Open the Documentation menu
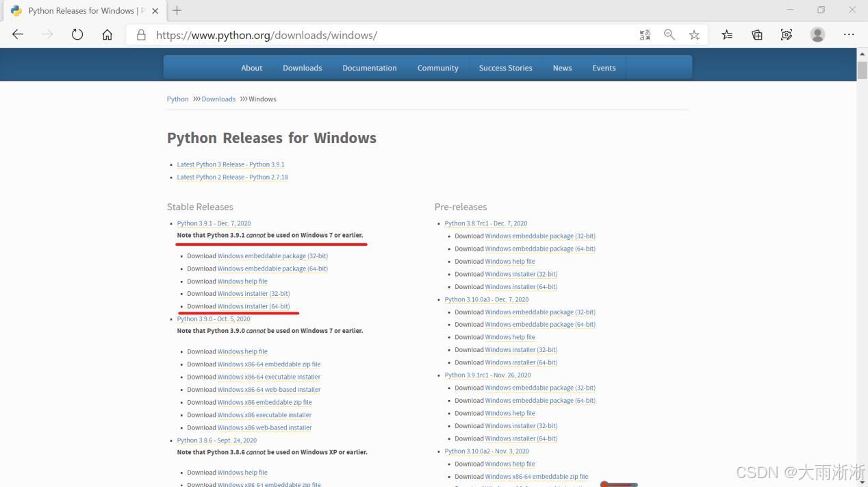This screenshot has height=487, width=868. pos(370,68)
